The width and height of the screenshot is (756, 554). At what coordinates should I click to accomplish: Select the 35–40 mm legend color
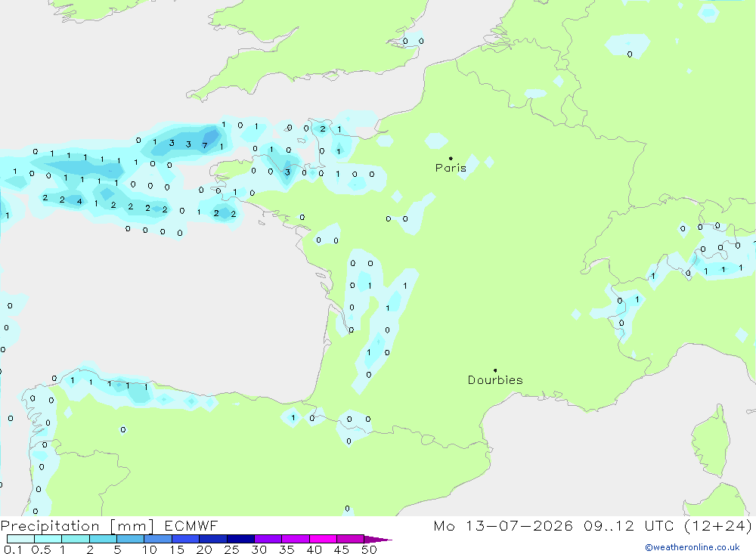(295, 539)
